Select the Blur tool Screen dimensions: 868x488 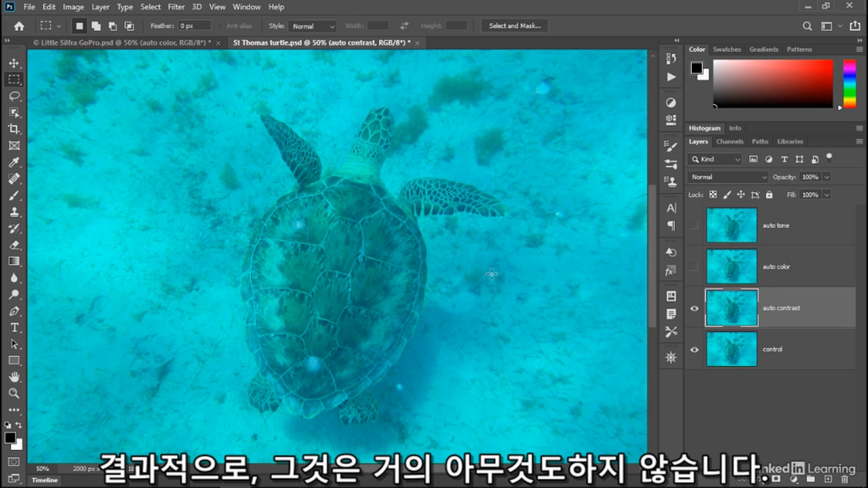pyautogui.click(x=14, y=278)
